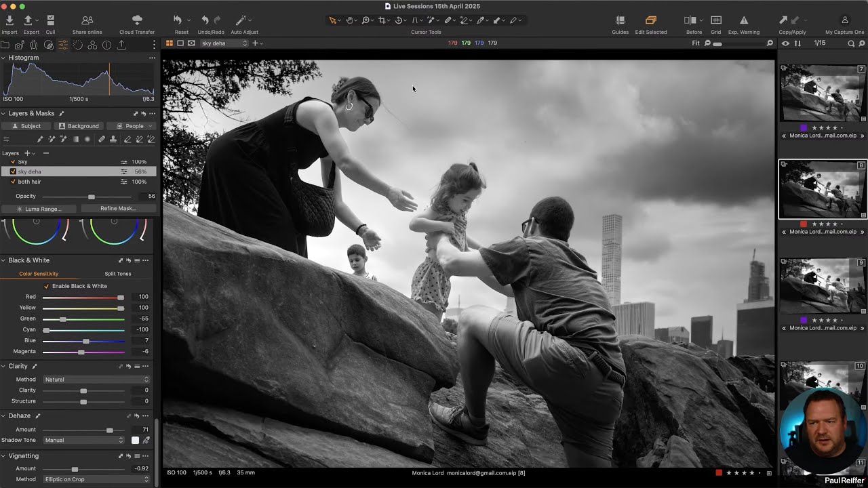Image resolution: width=868 pixels, height=488 pixels.
Task: Select thumbnail number 9 in the browser
Action: (823, 285)
